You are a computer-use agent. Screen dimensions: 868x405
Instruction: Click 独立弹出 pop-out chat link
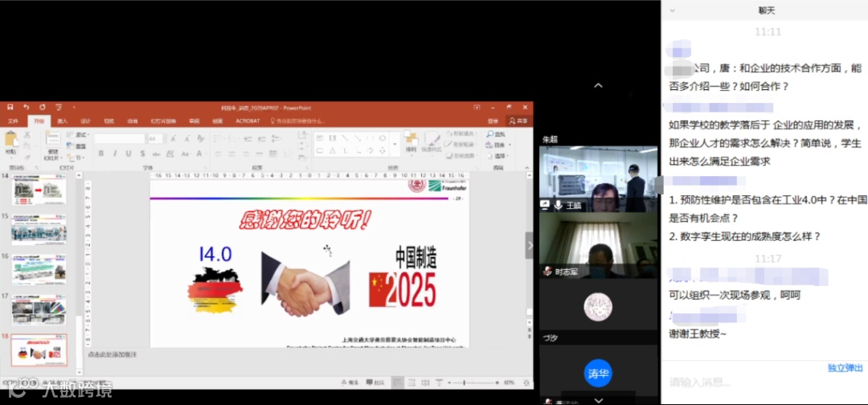coord(845,368)
